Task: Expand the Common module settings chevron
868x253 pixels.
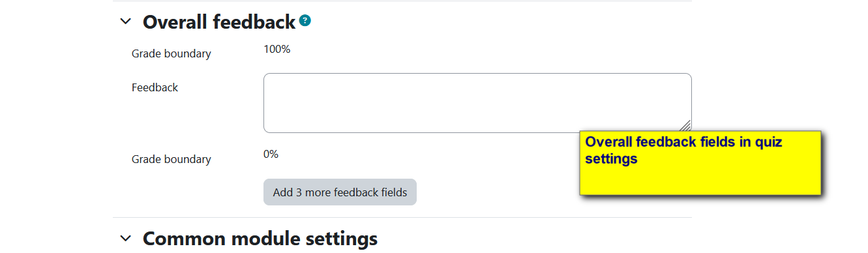Action: (125, 238)
